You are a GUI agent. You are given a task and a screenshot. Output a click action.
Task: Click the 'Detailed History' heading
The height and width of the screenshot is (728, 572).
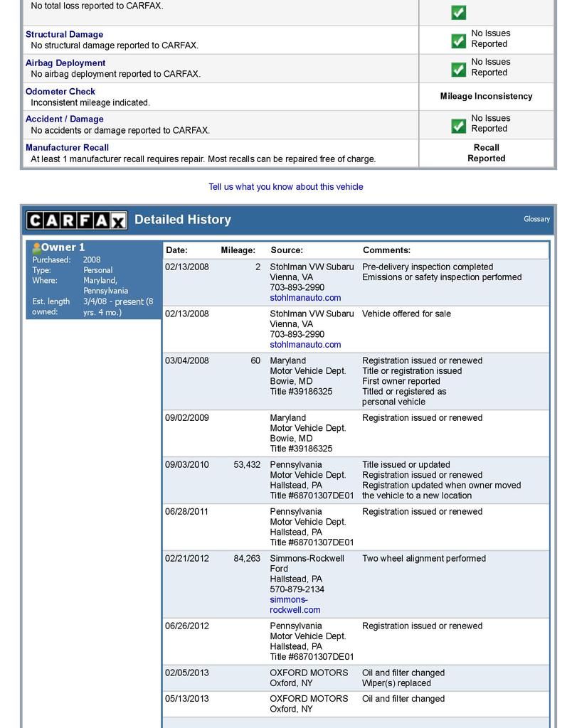pyautogui.click(x=183, y=219)
